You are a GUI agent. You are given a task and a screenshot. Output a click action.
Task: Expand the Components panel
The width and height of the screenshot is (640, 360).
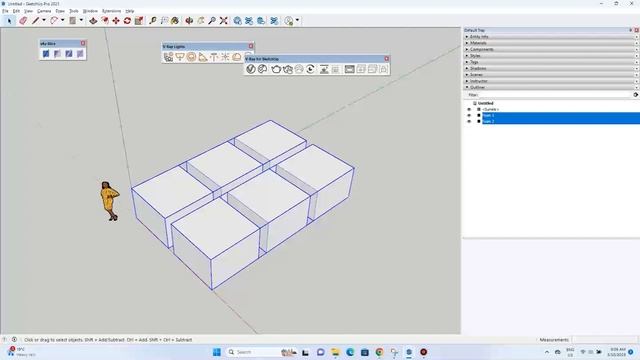[x=467, y=49]
